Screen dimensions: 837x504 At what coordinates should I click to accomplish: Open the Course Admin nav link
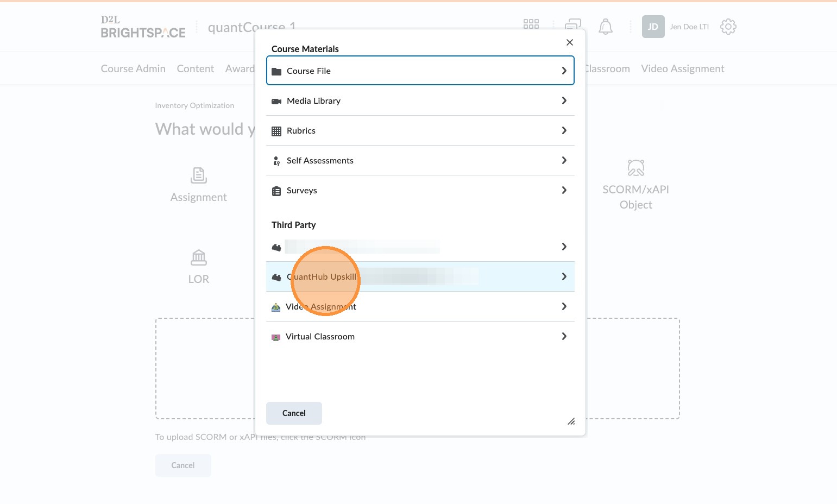click(x=133, y=69)
